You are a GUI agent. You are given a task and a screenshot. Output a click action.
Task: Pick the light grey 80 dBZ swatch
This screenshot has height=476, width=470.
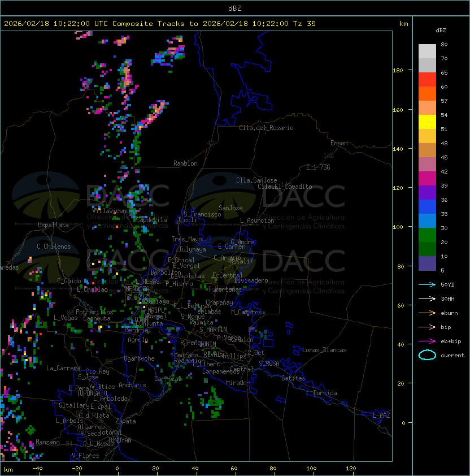click(427, 51)
